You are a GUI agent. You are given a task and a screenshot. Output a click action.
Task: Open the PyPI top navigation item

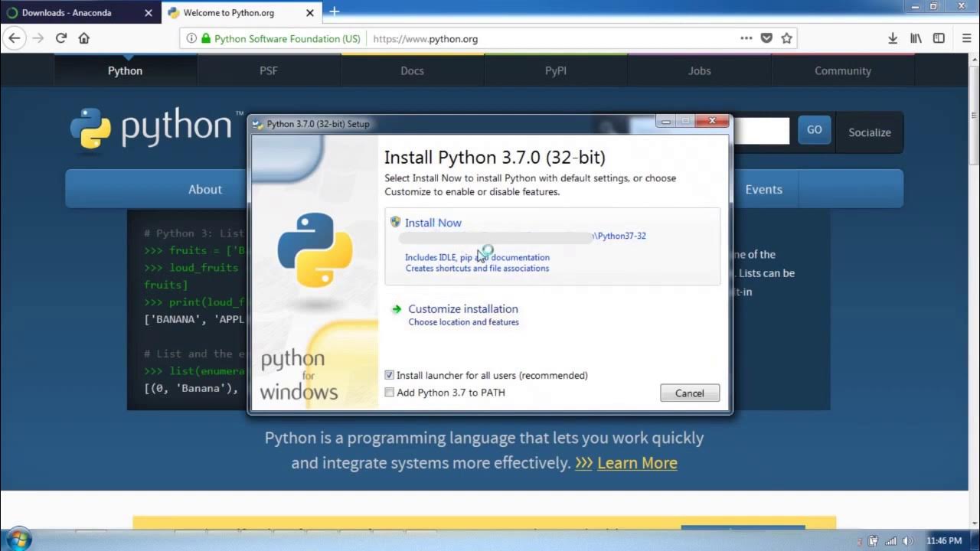[556, 70]
